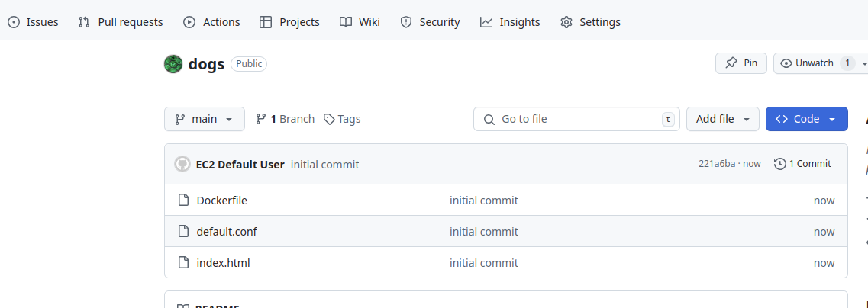
Task: Open the Tags list
Action: click(x=342, y=119)
